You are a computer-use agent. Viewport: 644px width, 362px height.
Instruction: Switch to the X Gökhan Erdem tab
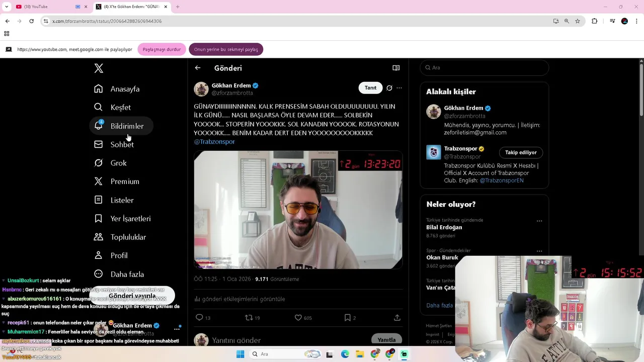click(x=132, y=7)
